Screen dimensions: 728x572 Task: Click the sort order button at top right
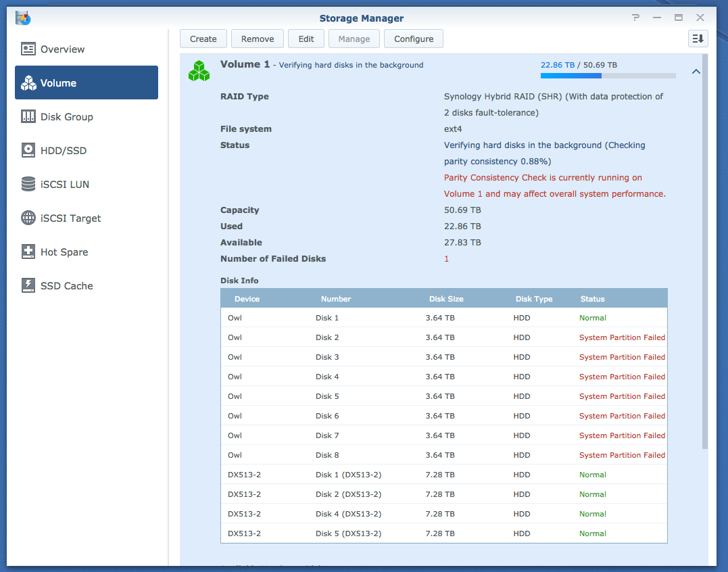[x=698, y=39]
